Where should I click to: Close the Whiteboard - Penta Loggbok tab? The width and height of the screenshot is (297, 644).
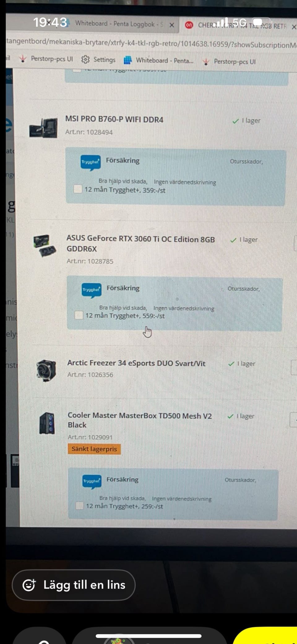[172, 25]
